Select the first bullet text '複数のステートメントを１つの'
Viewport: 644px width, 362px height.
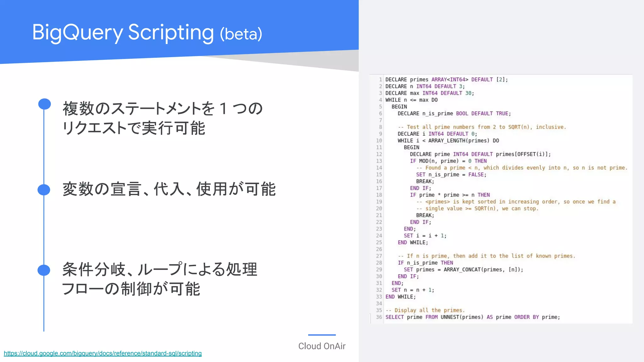point(163,108)
